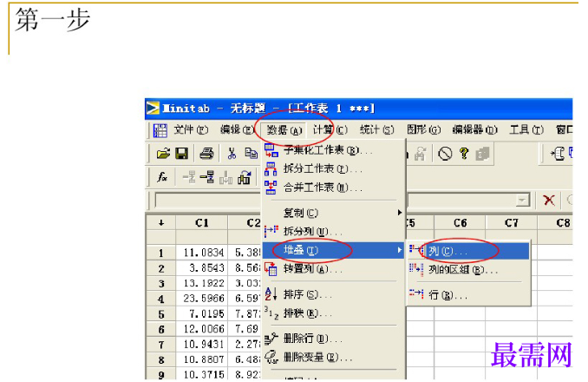This screenshot has width=588, height=382.
Task: Click the Cancel (circle-slash) toolbar icon
Action: (x=445, y=154)
